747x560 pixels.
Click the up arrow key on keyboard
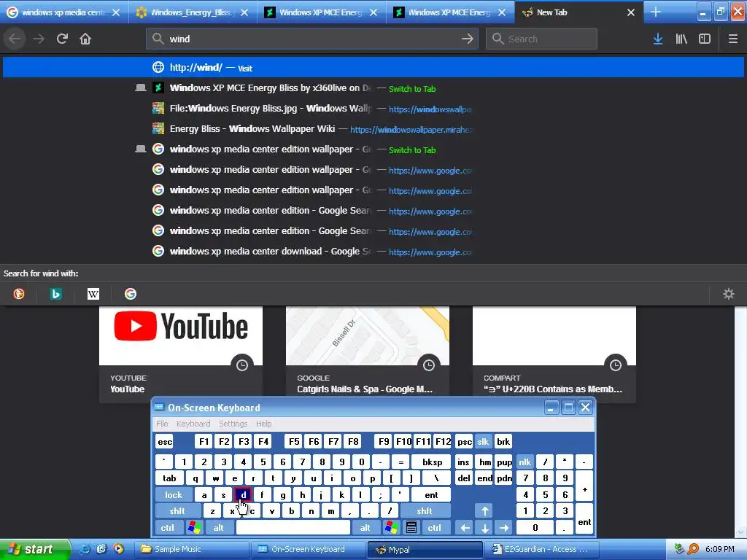point(484,511)
